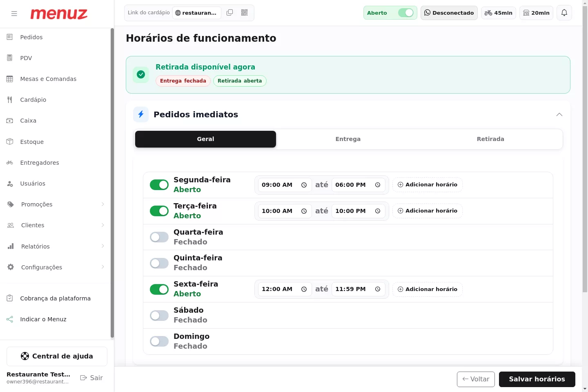588x392 pixels.
Task: Open the hamburger menu icon
Action: (x=14, y=13)
